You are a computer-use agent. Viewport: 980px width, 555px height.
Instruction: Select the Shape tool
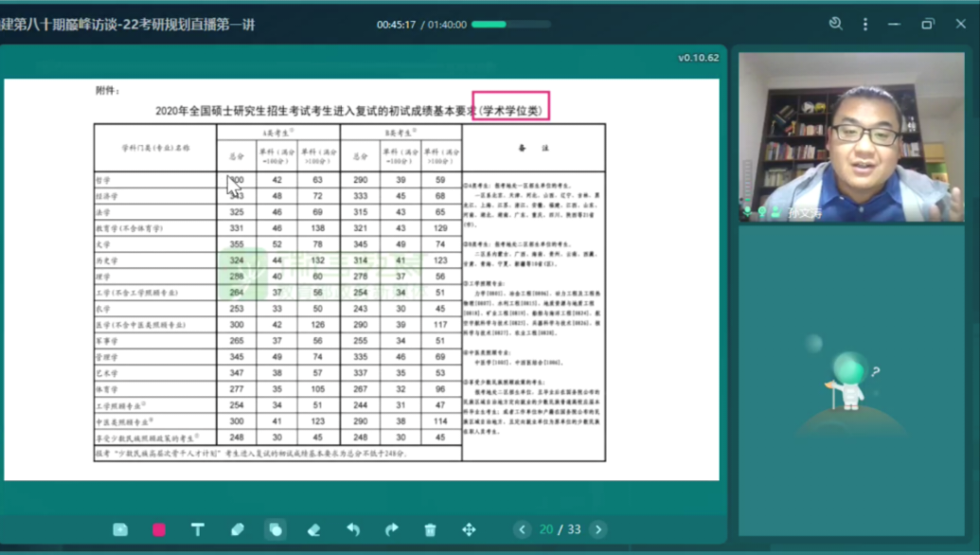[275, 529]
